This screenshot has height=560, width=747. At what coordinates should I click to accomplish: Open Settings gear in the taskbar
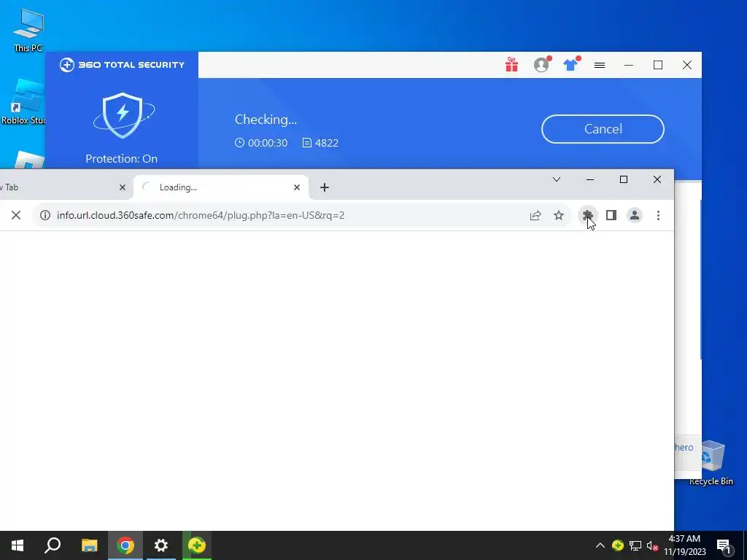tap(161, 545)
